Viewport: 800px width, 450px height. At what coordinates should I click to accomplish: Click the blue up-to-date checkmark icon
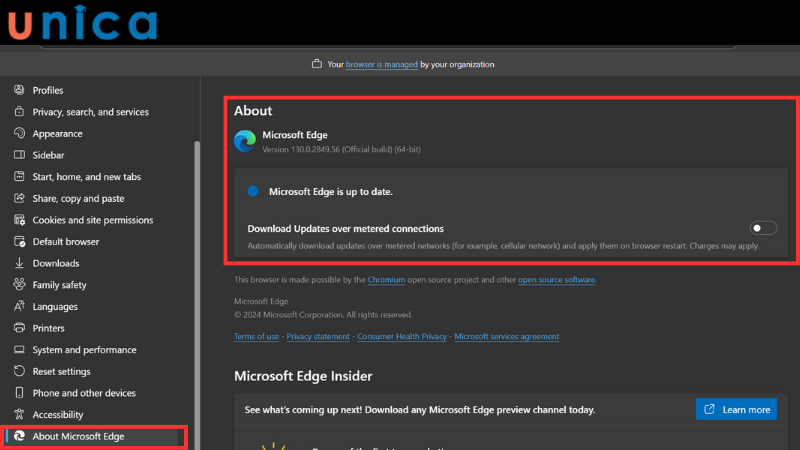click(253, 191)
